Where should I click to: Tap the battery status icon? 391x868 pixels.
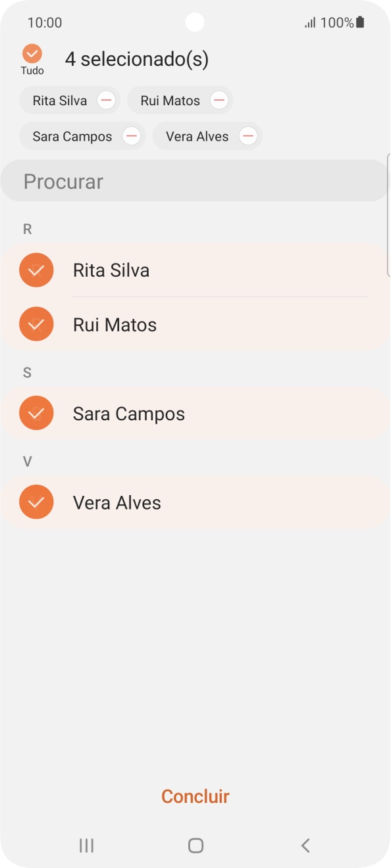[x=359, y=22]
